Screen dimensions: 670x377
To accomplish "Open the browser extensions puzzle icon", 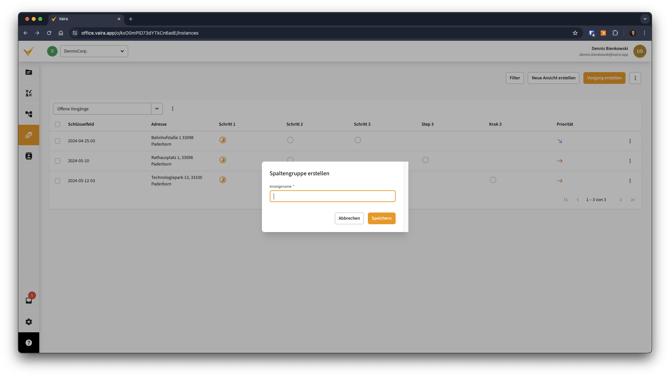I will 615,33.
